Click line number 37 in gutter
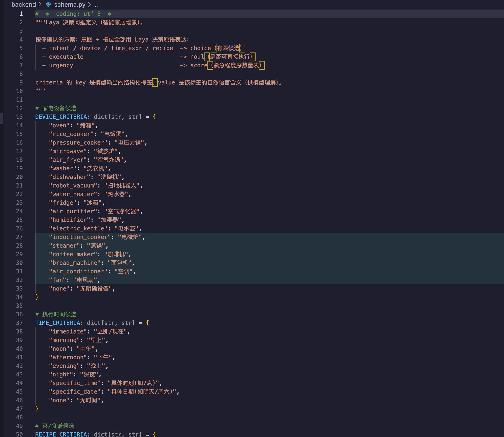 pos(19,323)
